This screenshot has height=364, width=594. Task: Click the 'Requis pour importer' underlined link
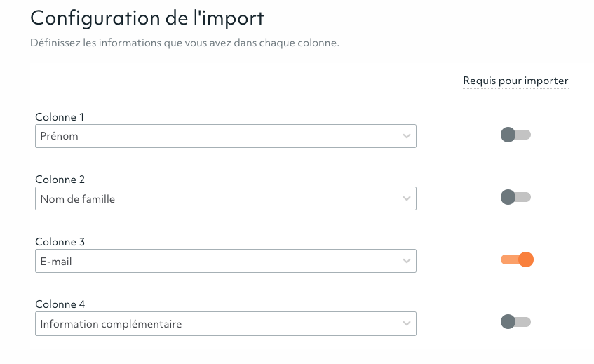coord(515,81)
